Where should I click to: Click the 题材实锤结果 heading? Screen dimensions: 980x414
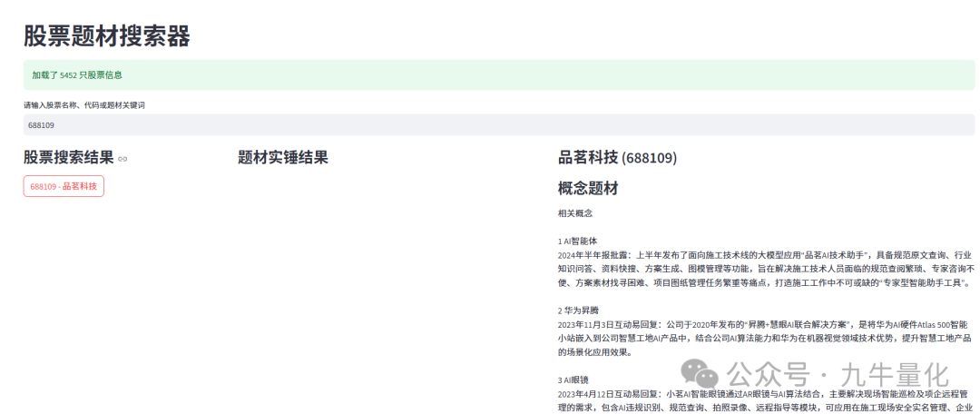click(283, 158)
